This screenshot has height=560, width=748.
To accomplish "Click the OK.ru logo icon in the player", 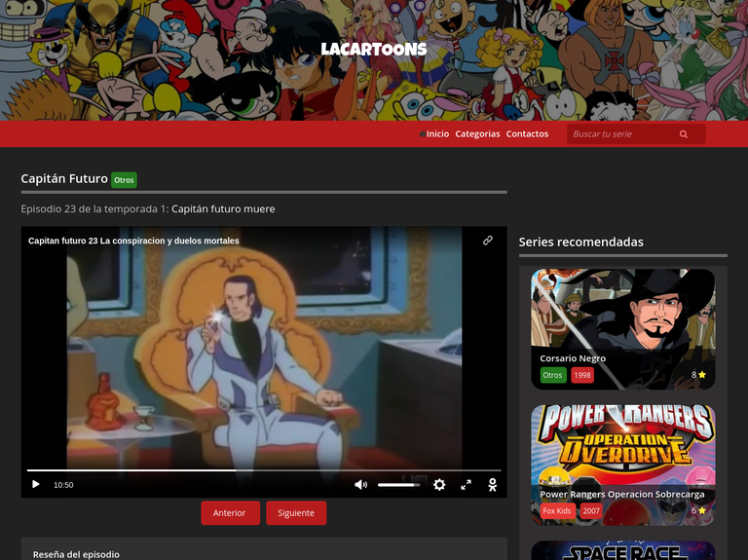I will (x=493, y=485).
